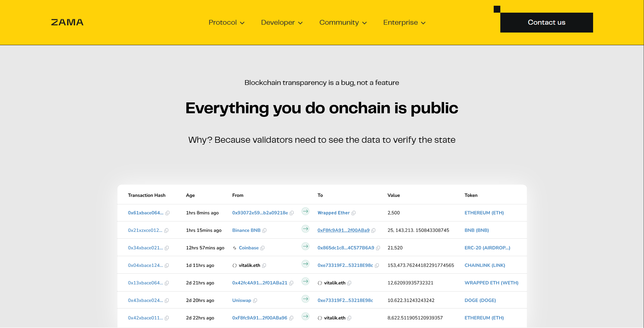Copy the Binance BNB sender address

264,230
